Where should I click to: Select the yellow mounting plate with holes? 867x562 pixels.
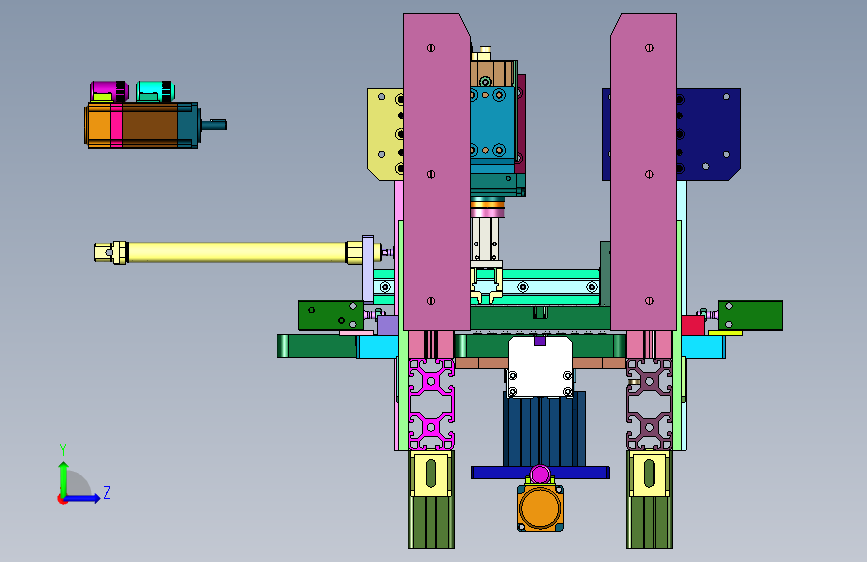pyautogui.click(x=385, y=134)
